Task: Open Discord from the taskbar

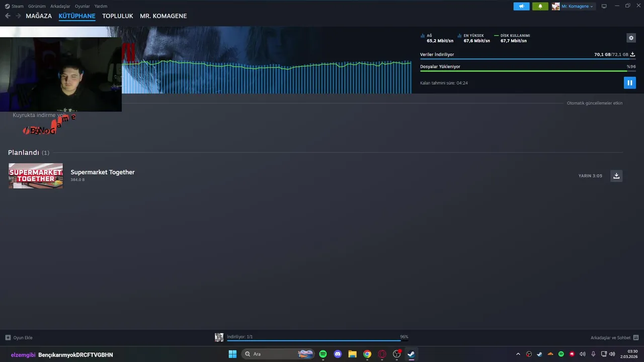Action: click(x=338, y=354)
